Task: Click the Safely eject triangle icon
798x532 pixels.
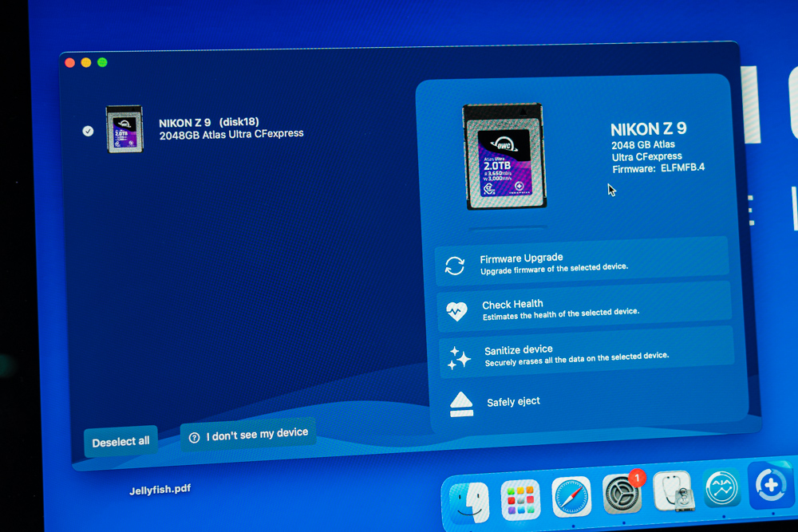Action: point(461,404)
